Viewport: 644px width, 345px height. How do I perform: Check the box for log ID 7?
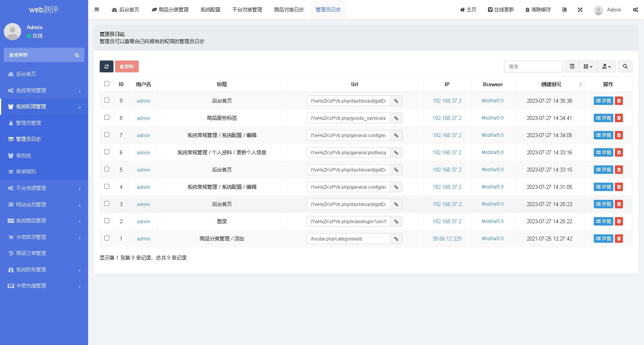107,134
